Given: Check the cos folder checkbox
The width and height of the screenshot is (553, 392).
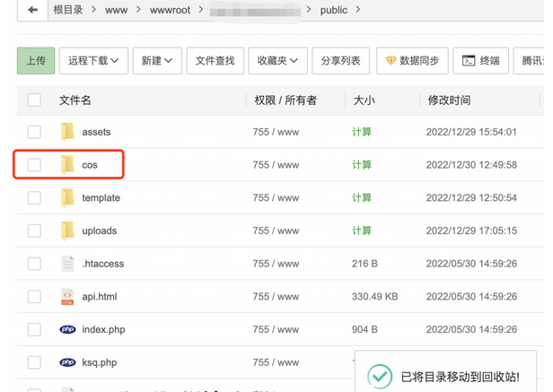Looking at the screenshot, I should click(x=34, y=165).
